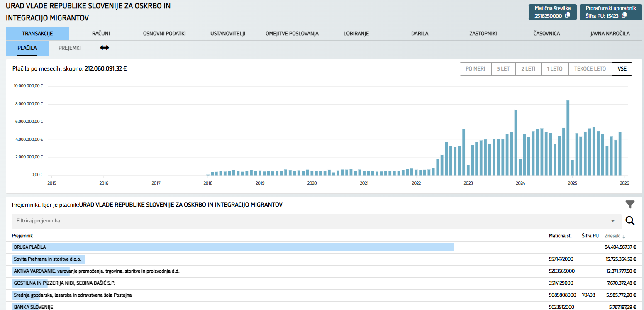Copy the Šifra PU budget user code

[624, 16]
